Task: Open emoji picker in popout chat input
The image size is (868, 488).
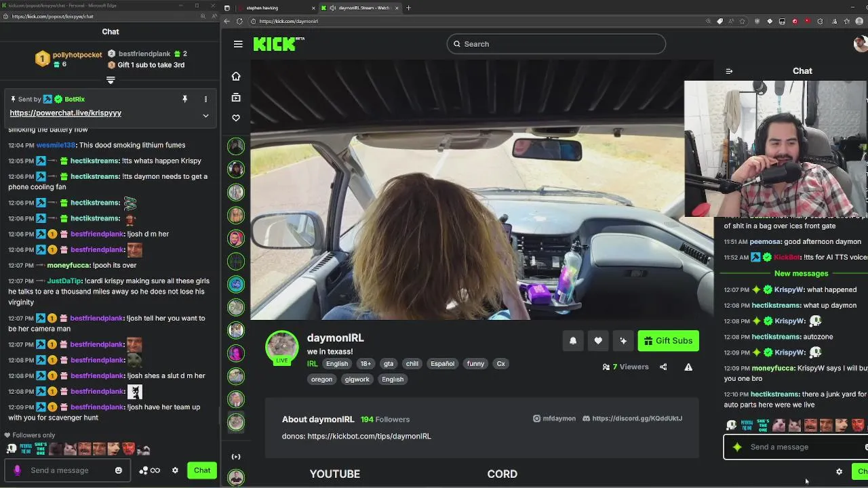Action: 119,470
